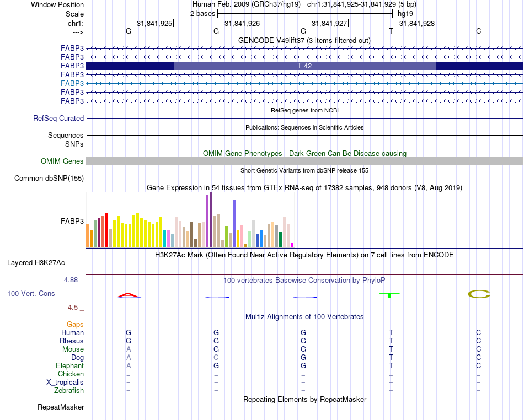524x420 pixels.
Task: Click the FABP3 label beside the T 42 exon
Action: pyautogui.click(x=72, y=66)
